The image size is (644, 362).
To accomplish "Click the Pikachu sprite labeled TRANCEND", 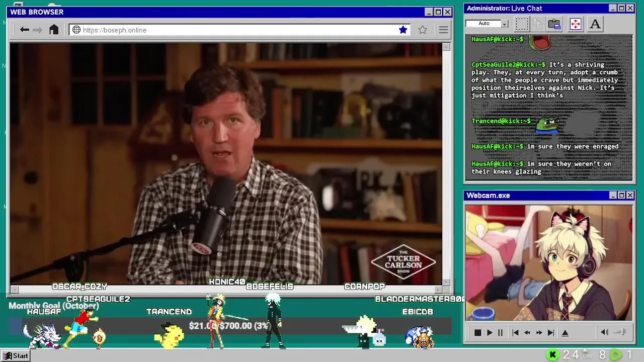I will [169, 335].
